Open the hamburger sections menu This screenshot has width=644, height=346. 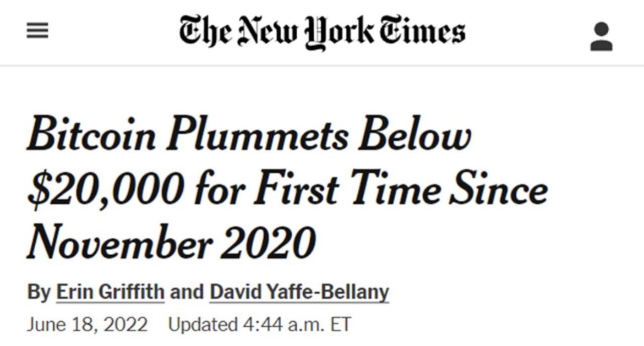point(37,31)
